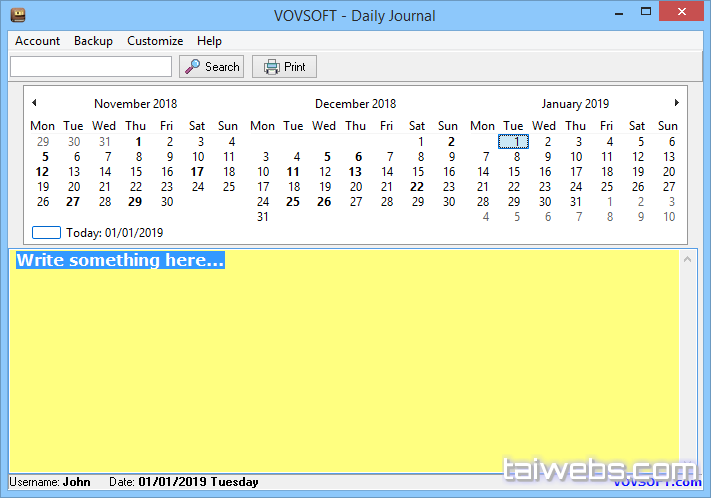Viewport: 711px width, 498px height.
Task: Select November 29 bold date
Action: (x=135, y=202)
